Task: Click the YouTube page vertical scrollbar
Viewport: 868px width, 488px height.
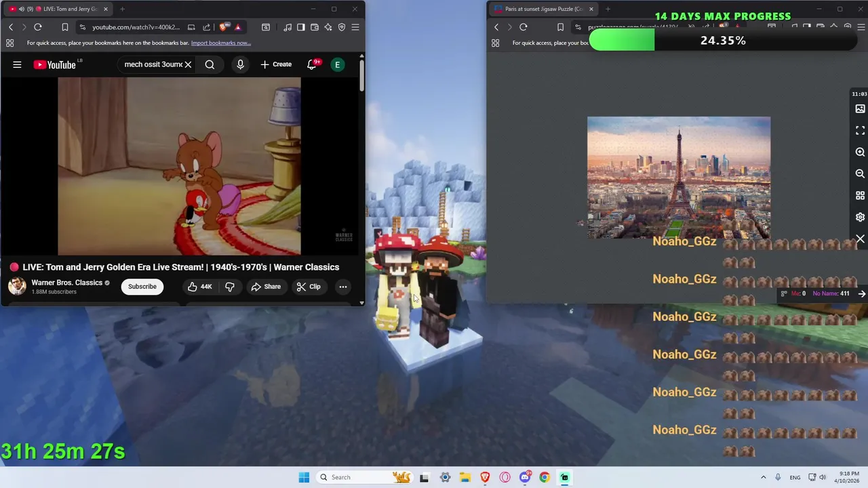Action: [362, 76]
